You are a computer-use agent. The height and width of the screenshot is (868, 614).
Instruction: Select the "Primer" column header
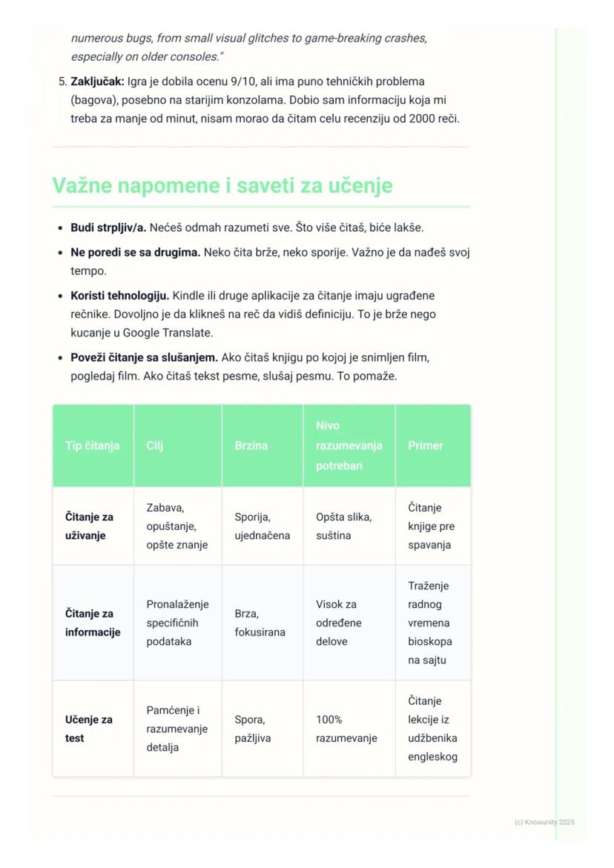click(x=426, y=445)
